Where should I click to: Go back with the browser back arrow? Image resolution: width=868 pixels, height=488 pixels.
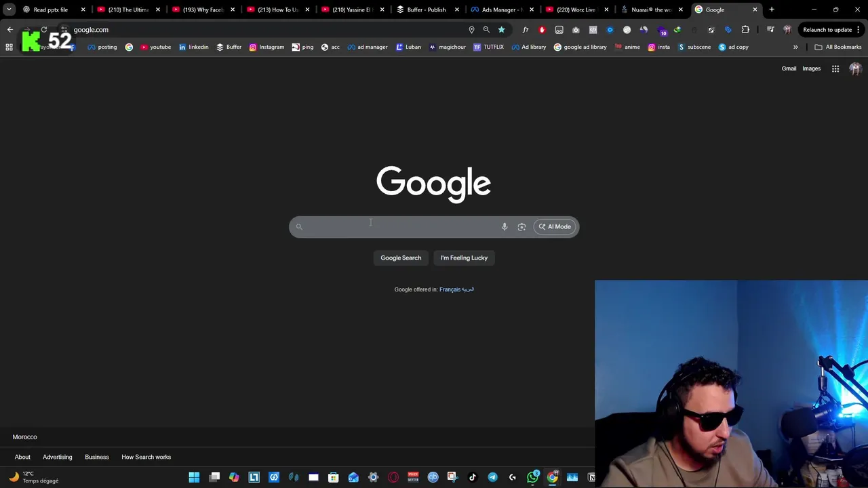click(10, 30)
